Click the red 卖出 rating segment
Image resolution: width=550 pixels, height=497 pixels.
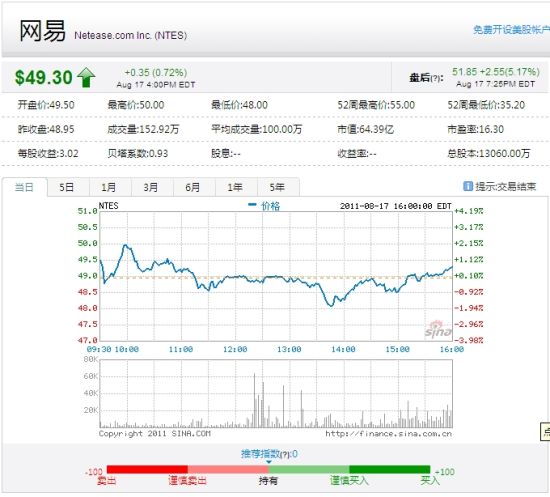point(147,469)
